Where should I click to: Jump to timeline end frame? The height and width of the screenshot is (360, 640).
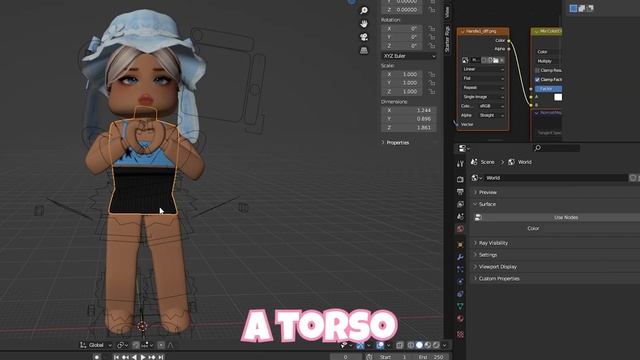[161, 357]
